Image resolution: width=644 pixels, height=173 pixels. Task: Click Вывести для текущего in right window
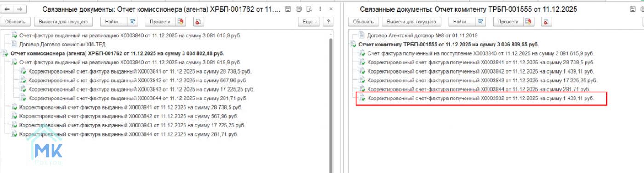pyautogui.click(x=412, y=22)
